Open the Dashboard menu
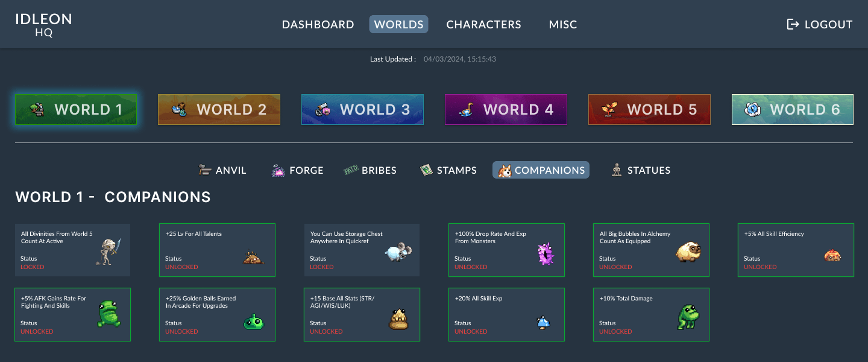 tap(318, 24)
